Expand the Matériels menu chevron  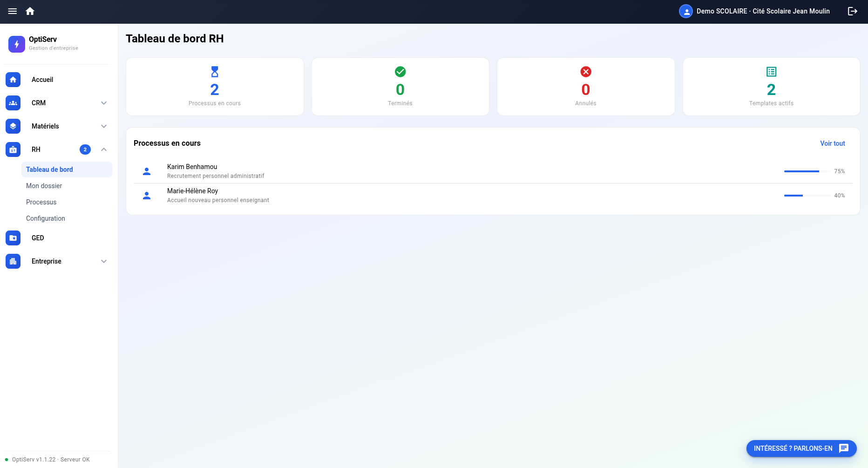104,126
